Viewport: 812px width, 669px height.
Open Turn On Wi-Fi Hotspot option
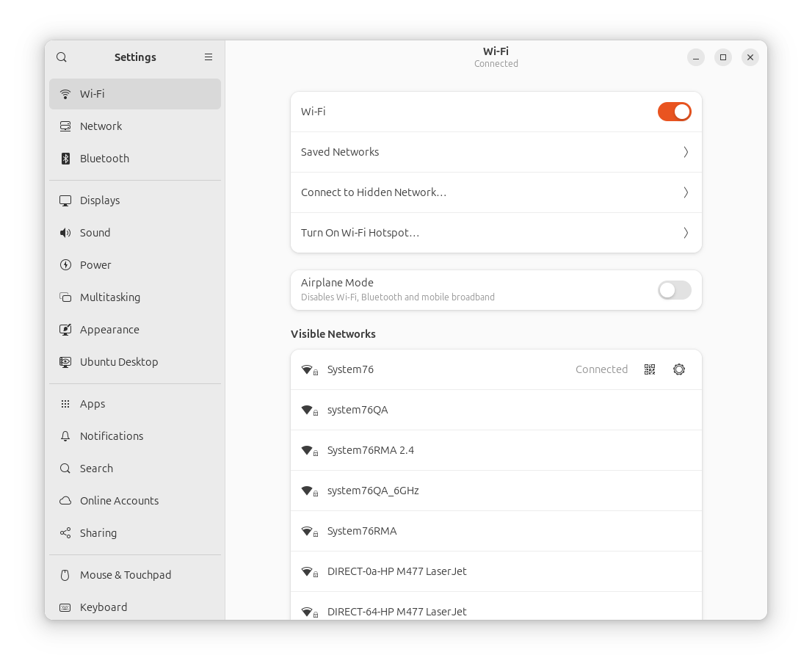[x=496, y=233]
